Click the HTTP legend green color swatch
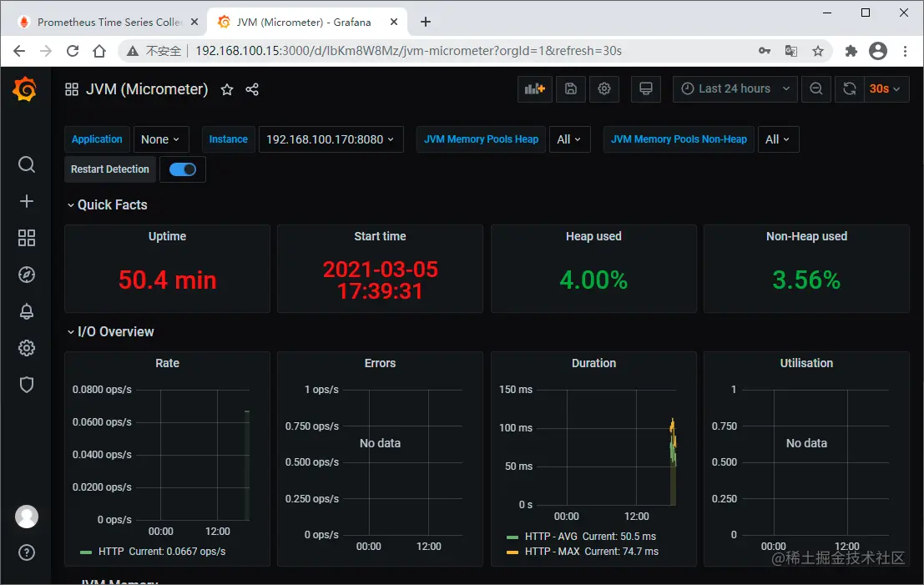Screen dimensions: 924x585 pyautogui.click(x=86, y=552)
